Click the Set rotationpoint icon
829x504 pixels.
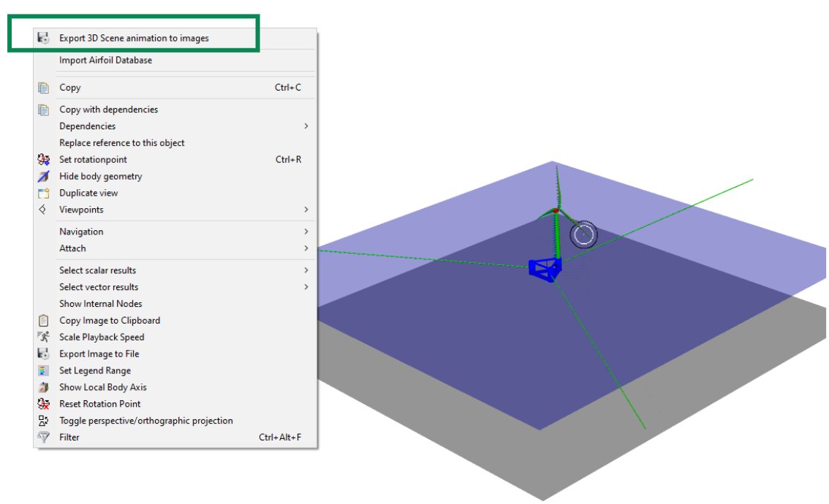(43, 159)
